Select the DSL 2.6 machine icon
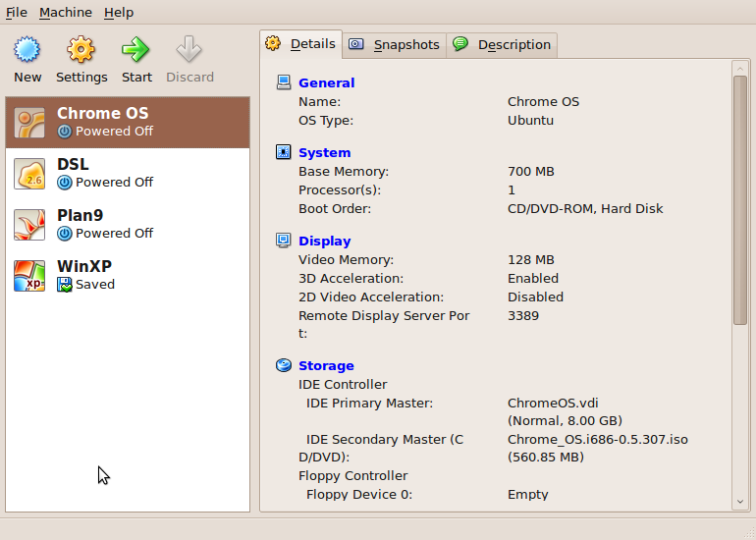The height and width of the screenshot is (540, 756). coord(29,174)
